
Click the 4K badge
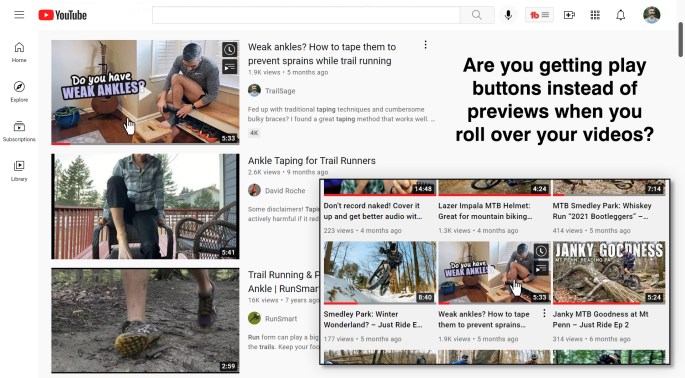pyautogui.click(x=254, y=133)
